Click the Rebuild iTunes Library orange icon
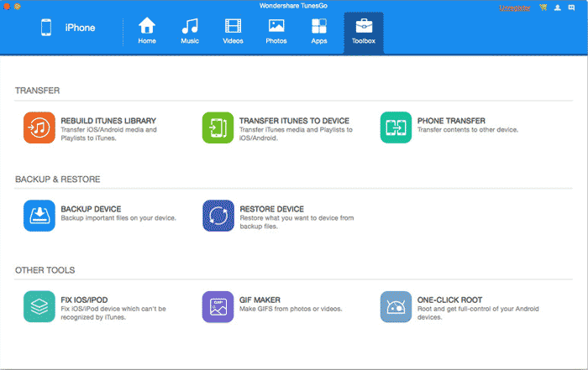Viewport: 588px width, 370px height. point(39,128)
